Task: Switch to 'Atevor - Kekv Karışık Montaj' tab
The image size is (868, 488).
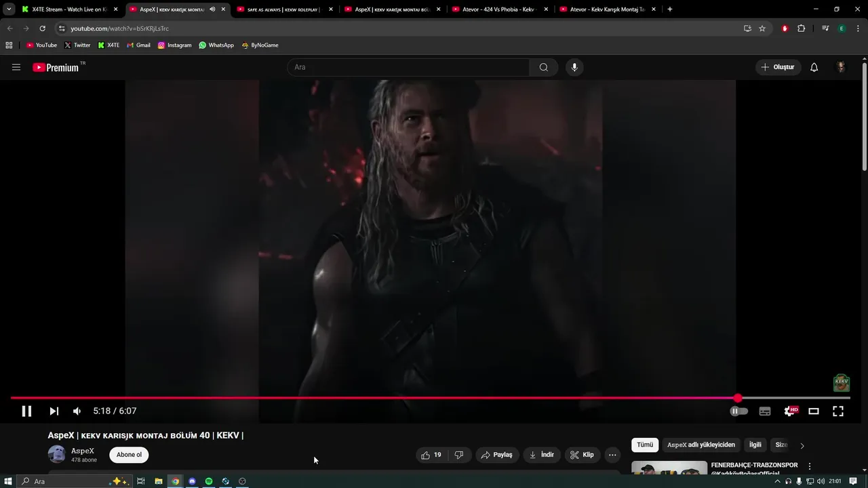Action: coord(608,9)
